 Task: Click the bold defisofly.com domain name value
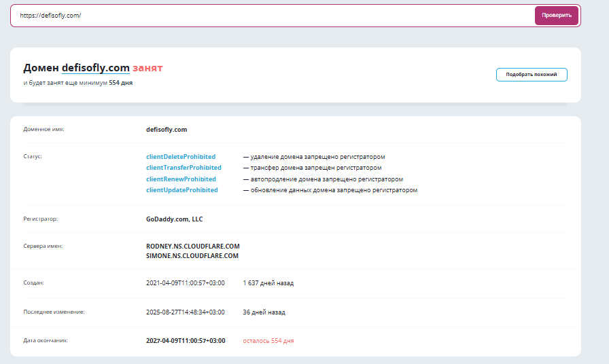[x=167, y=129]
